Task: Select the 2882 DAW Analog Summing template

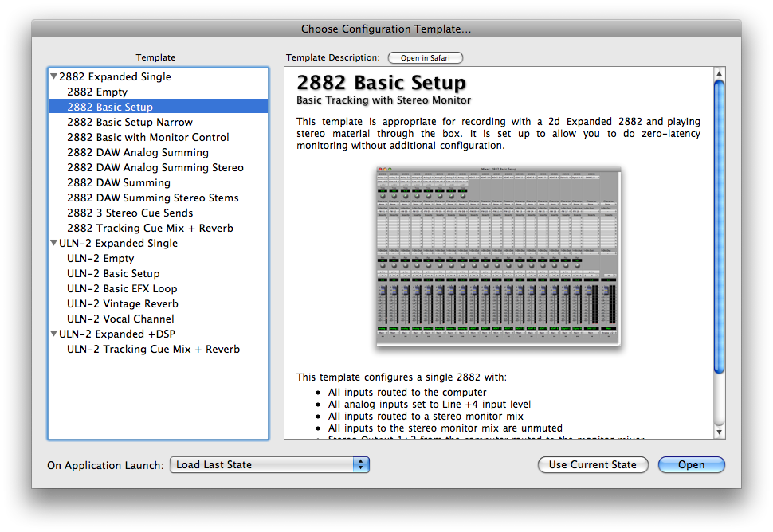Action: 159,153
